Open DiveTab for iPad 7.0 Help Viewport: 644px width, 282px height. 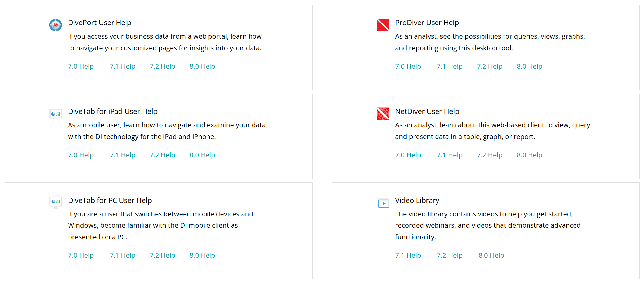point(81,155)
